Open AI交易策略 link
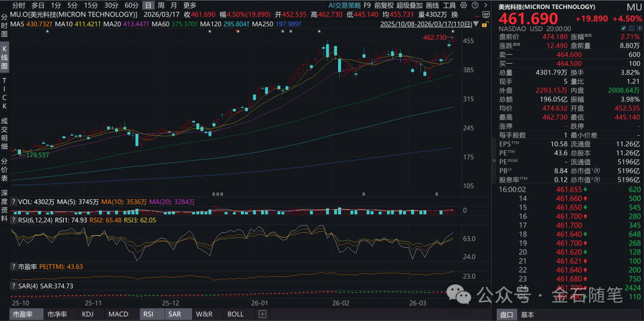Image resolution: width=644 pixels, height=321 pixels. [343, 5]
